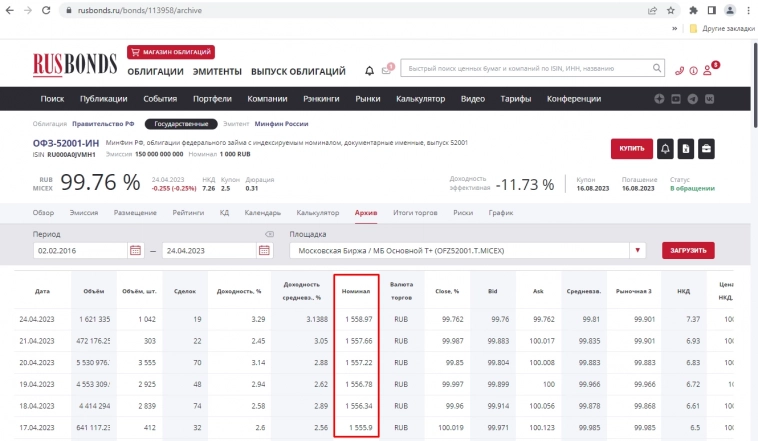The height and width of the screenshot is (441, 758).
Task: Click the document icon next to КУПИТЬ
Action: coord(685,149)
